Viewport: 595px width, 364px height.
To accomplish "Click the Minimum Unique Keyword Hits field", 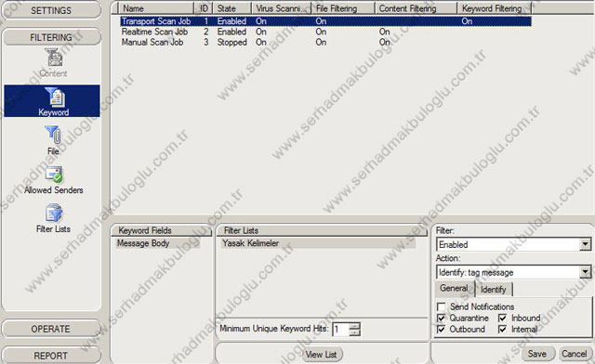I will click(x=341, y=329).
